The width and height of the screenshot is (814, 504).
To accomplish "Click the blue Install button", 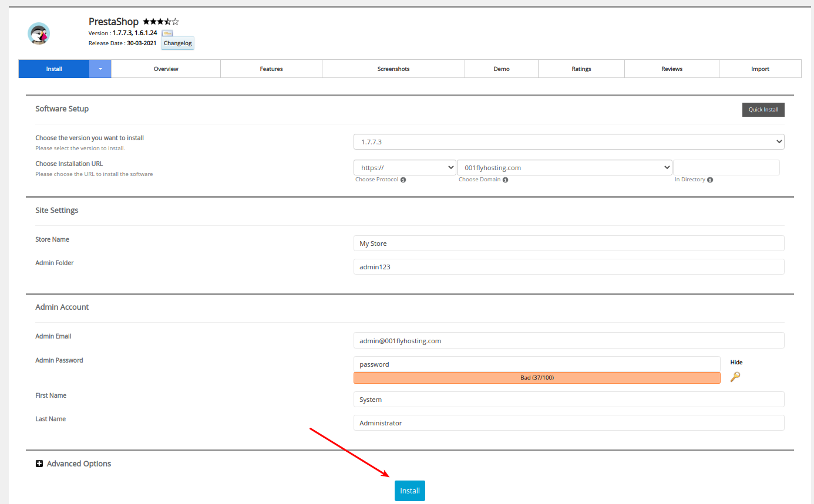I will [410, 491].
